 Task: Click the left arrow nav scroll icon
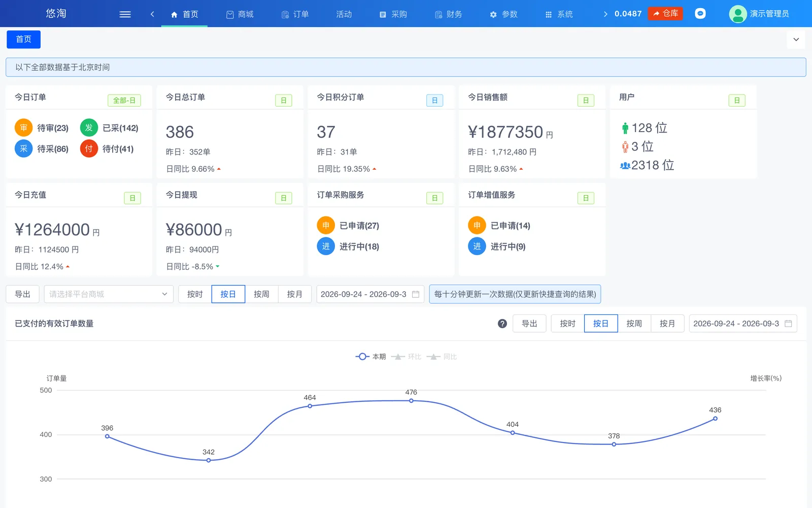click(152, 14)
